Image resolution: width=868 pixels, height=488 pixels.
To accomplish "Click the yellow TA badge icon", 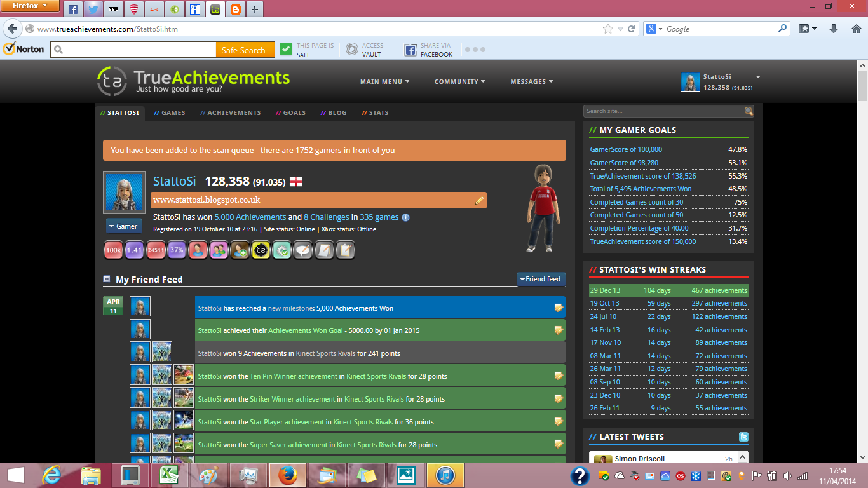I will click(261, 250).
